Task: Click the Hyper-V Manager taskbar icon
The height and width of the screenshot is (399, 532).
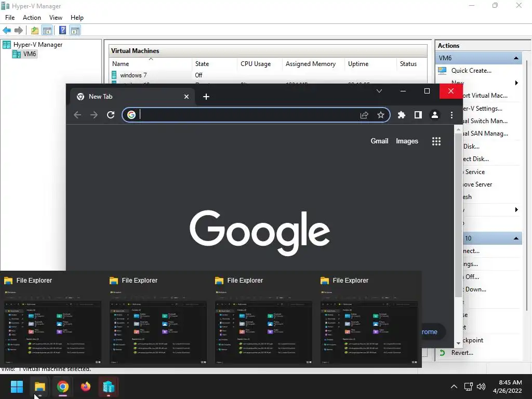Action: point(109,387)
